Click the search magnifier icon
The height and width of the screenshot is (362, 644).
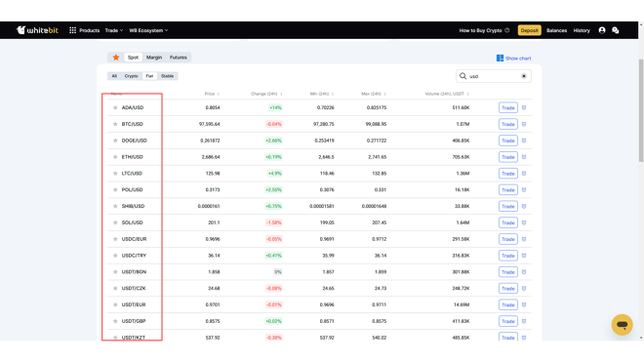click(463, 76)
